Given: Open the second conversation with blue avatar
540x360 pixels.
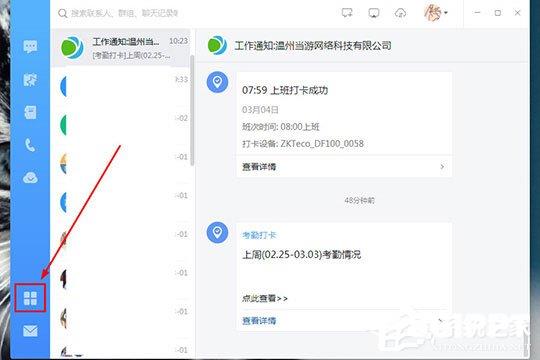Looking at the screenshot, I should point(121,86).
